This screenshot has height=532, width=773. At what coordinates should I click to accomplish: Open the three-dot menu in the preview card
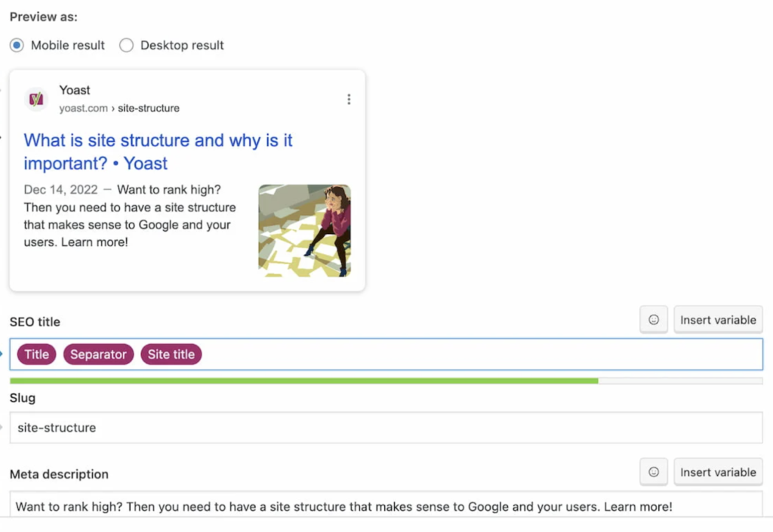tap(349, 99)
